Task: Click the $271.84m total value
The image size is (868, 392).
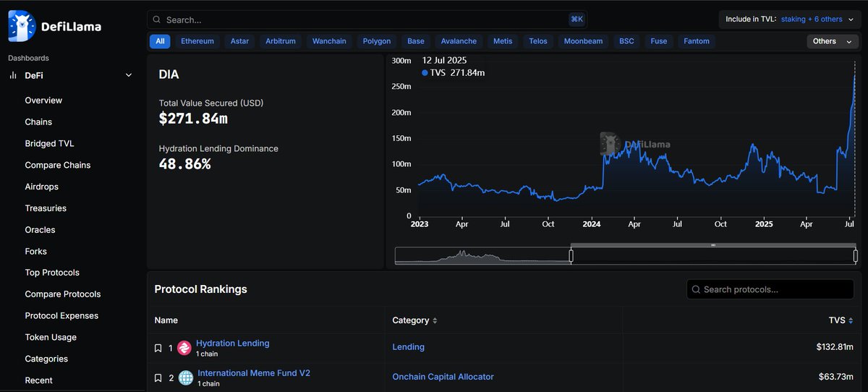Action: pyautogui.click(x=193, y=119)
